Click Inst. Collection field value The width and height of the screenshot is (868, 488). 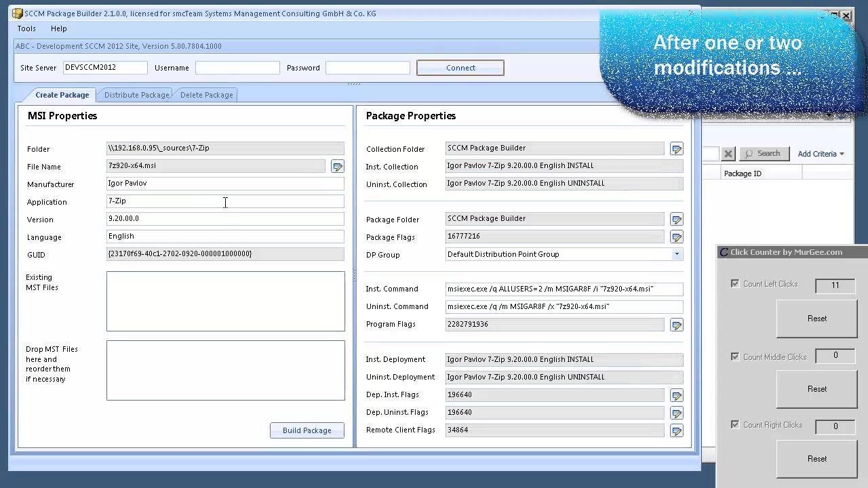coord(564,166)
